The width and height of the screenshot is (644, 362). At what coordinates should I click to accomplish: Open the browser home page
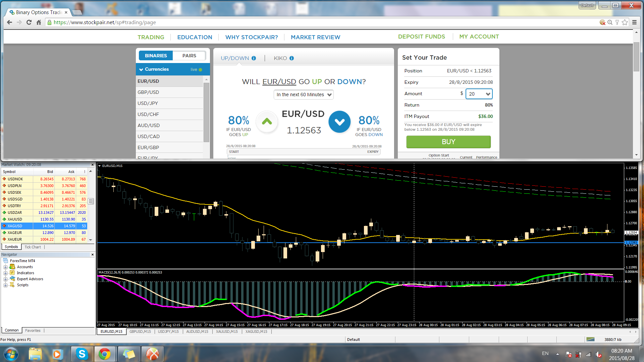[x=39, y=22]
